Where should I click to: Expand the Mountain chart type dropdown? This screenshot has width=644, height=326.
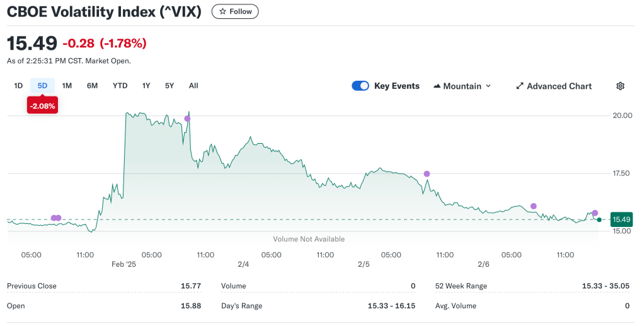click(488, 86)
